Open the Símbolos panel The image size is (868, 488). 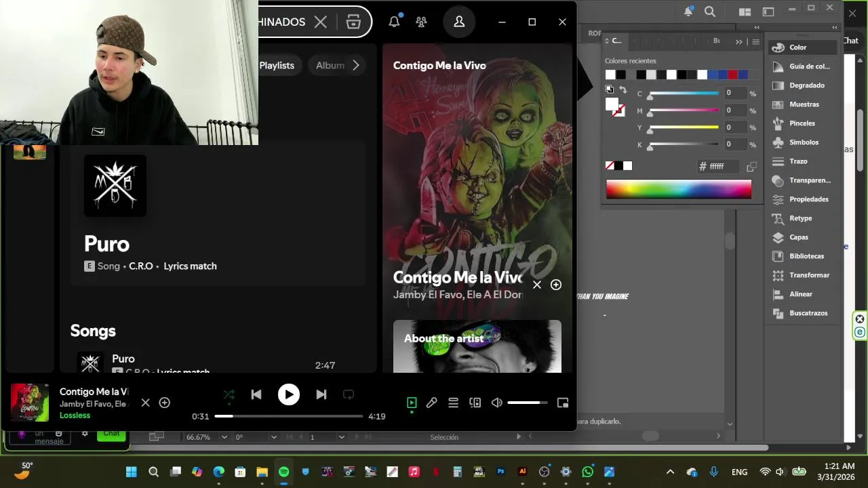click(802, 142)
